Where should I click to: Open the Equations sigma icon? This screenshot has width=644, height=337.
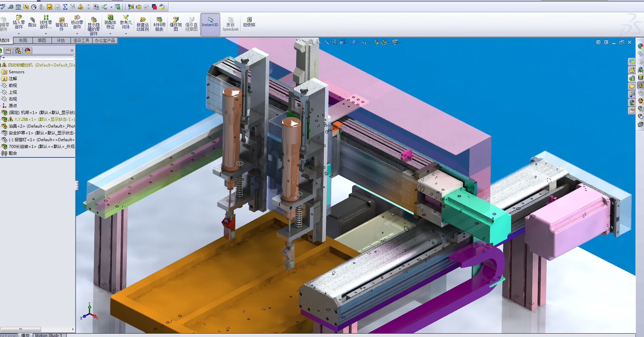pos(65,7)
